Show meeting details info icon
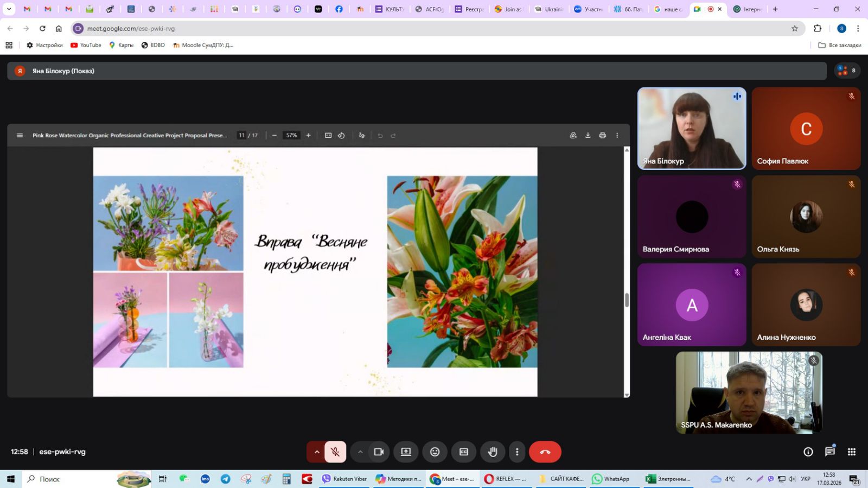This screenshot has width=868, height=488. click(x=808, y=452)
